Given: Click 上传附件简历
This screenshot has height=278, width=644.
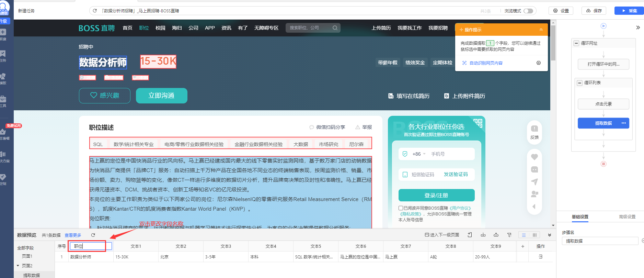Looking at the screenshot, I should tap(464, 96).
